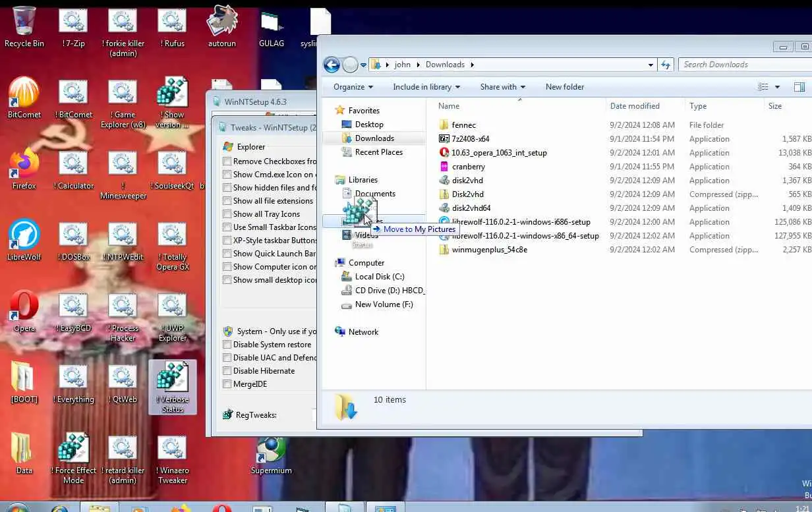Open Local Disk (C:) in navigation pane
This screenshot has width=812, height=512.
[x=380, y=277]
